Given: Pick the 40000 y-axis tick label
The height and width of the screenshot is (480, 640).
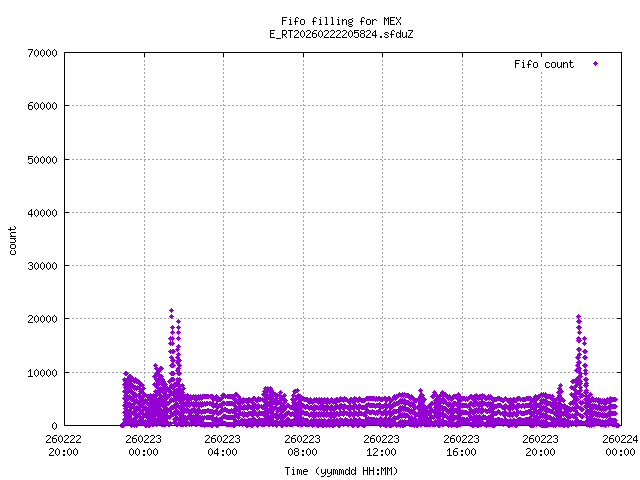Looking at the screenshot, I should pos(39,213).
